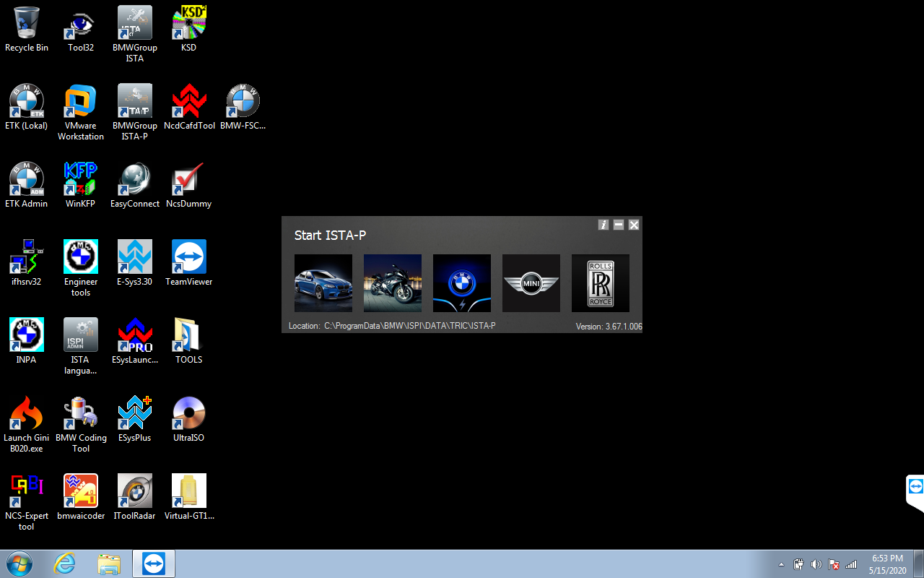Click the KSD desktop shortcut

coord(189,29)
